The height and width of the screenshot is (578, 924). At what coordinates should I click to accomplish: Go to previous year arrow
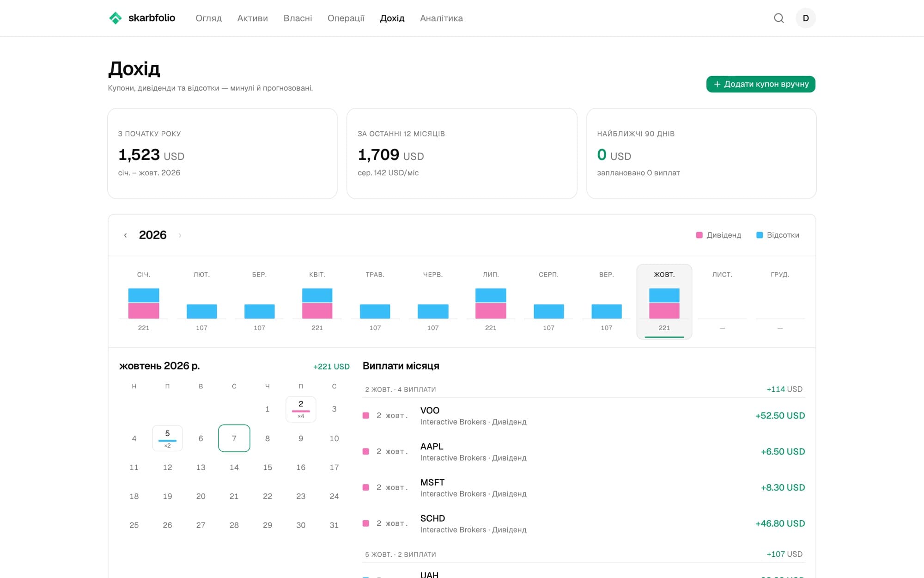point(125,235)
